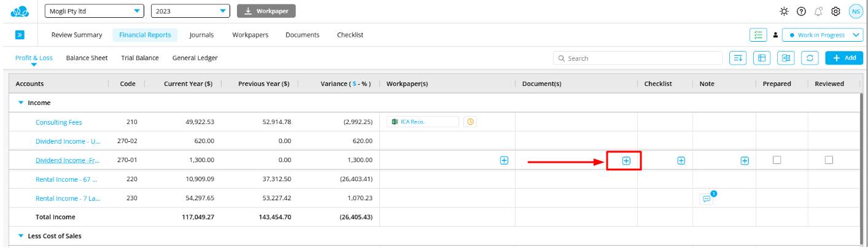The image size is (868, 250).
Task: Open the Balance Sheet sub-tab
Action: 87,58
